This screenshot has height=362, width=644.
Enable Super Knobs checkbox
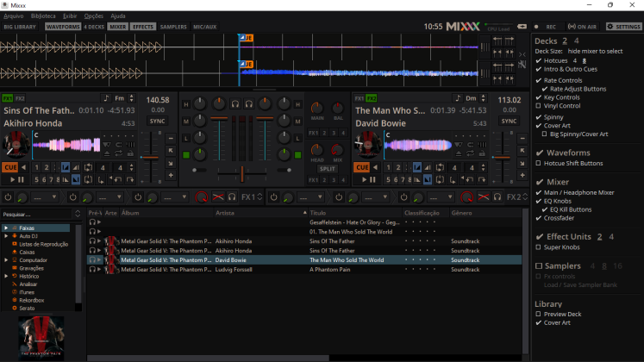[x=539, y=247]
